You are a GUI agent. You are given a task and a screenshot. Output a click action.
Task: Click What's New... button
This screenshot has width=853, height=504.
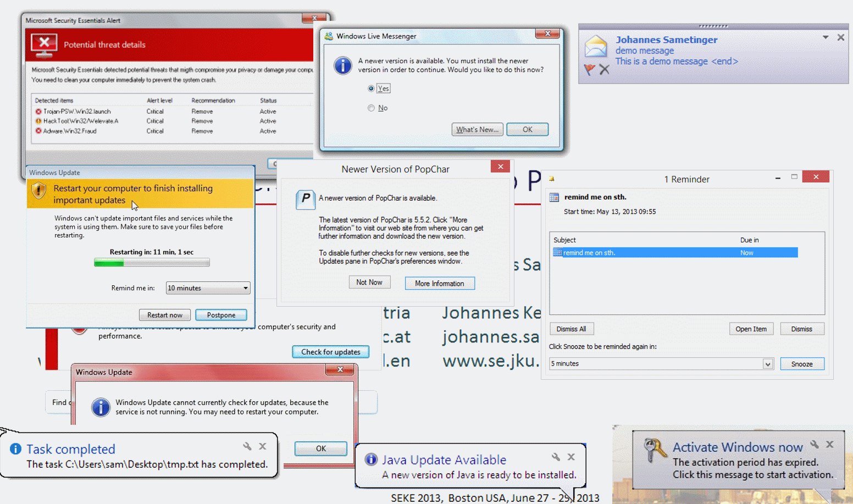coord(477,130)
